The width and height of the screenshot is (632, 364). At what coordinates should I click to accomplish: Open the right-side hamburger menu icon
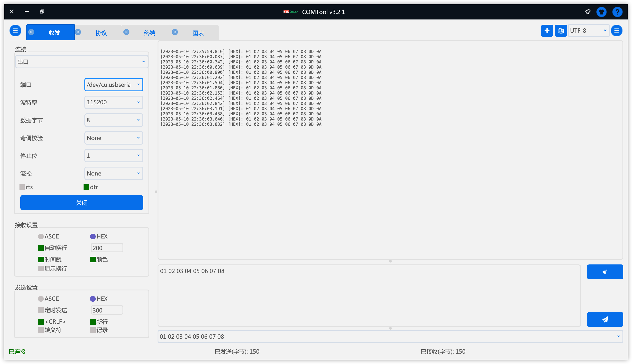coord(616,31)
